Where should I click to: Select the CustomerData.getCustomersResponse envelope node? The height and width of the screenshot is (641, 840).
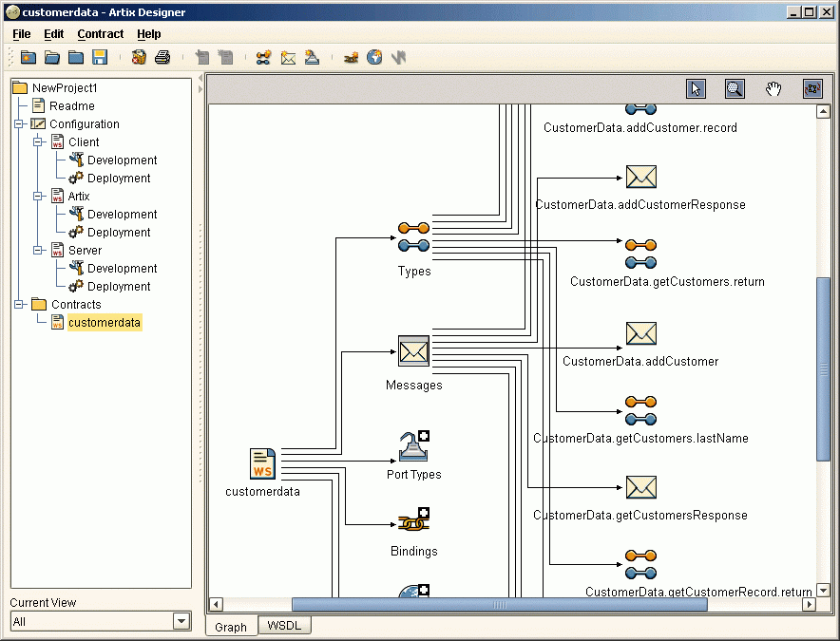point(641,487)
